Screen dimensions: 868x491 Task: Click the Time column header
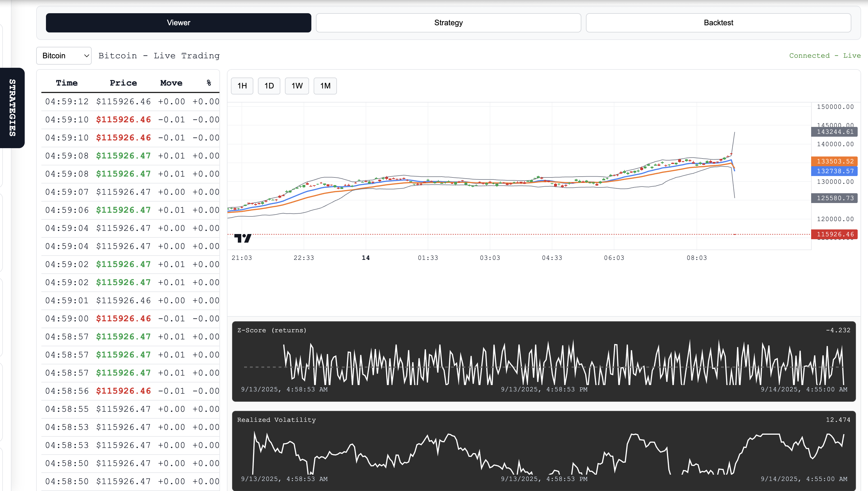tap(67, 83)
